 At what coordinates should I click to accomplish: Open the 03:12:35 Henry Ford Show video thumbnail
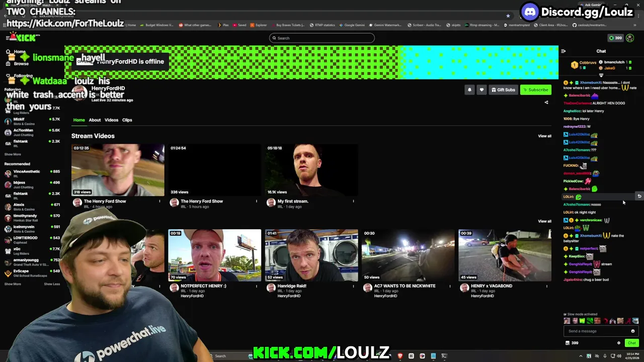pyautogui.click(x=118, y=170)
